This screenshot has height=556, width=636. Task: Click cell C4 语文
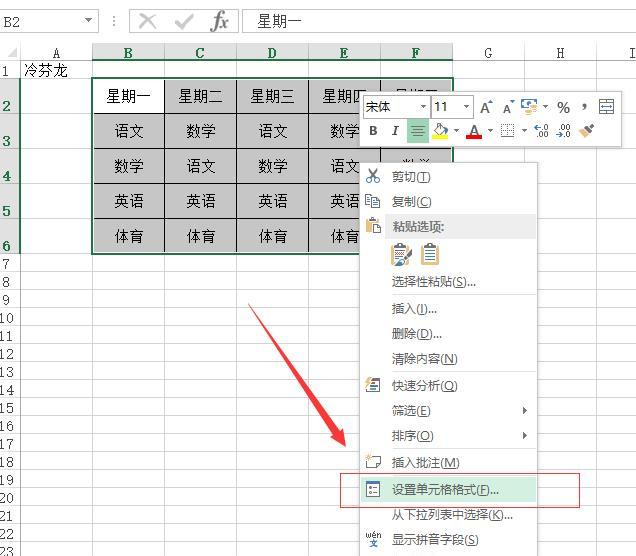[x=200, y=166]
